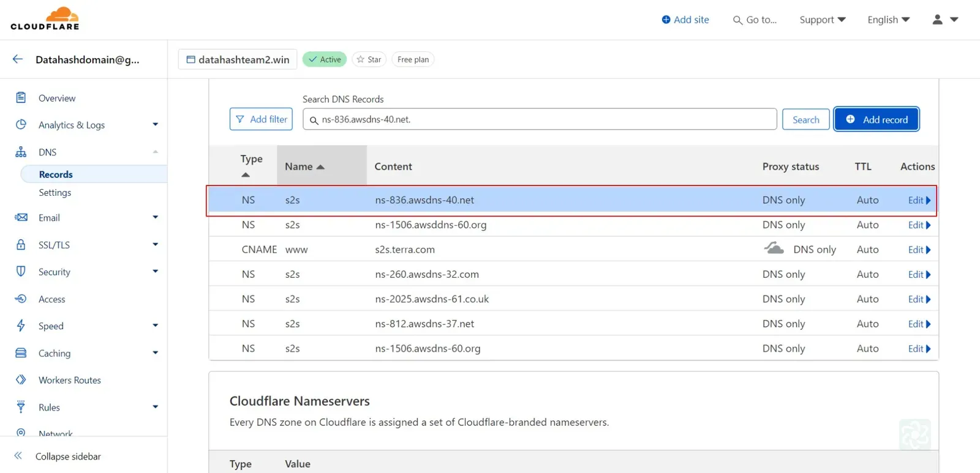Click the Active status badge
The image size is (980, 473).
click(x=325, y=59)
